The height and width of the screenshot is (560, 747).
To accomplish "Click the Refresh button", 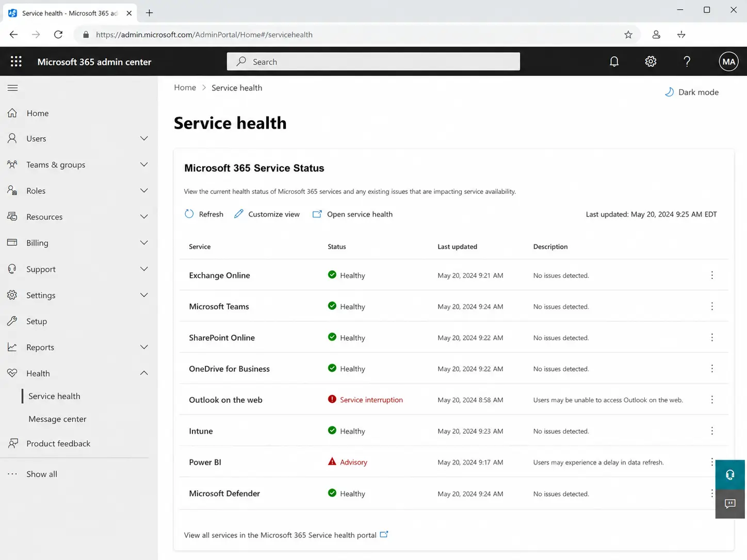I will 204,214.
